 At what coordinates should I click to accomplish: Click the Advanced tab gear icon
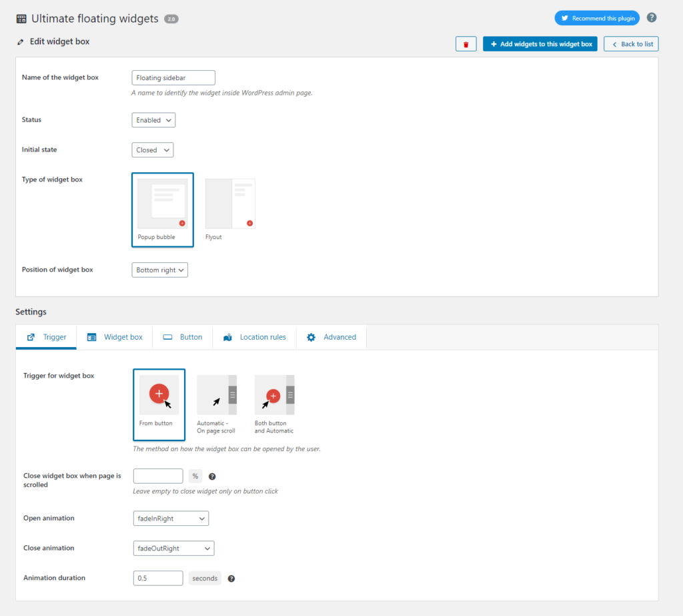point(311,338)
